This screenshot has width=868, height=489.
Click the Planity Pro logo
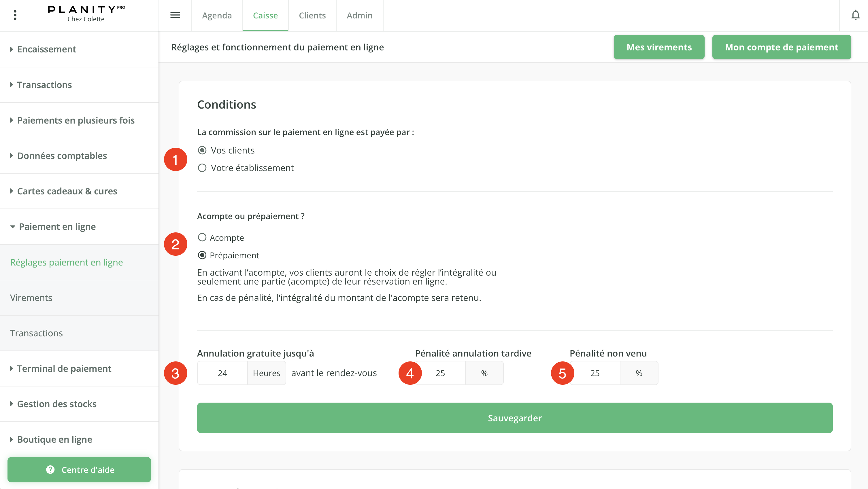point(86,14)
